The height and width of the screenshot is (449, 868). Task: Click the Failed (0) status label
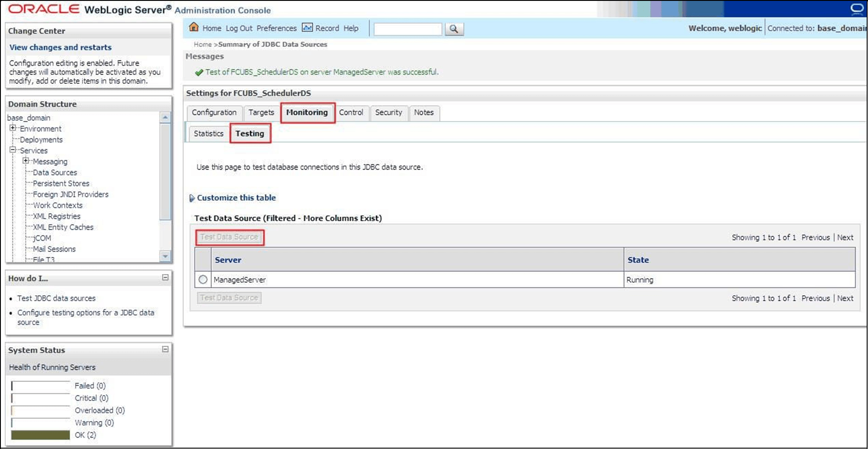[x=90, y=386]
